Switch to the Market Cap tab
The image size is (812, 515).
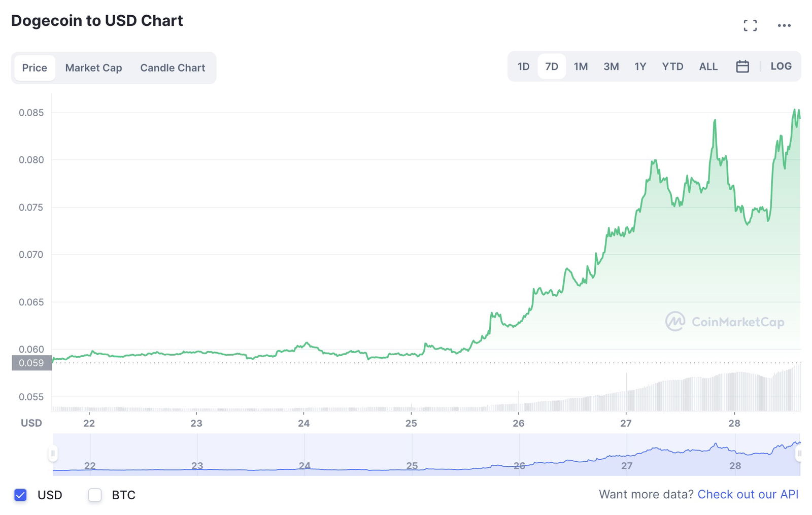93,68
